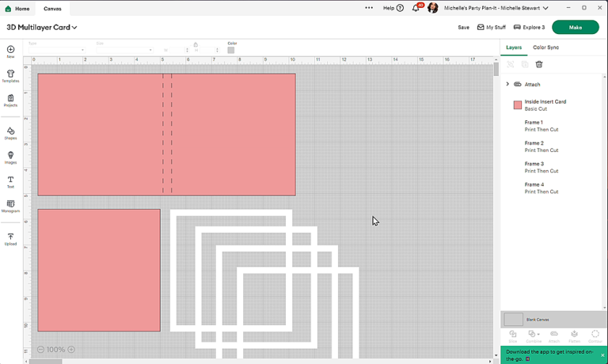Click the Blank Canvas swatch
The height and width of the screenshot is (364, 608).
[x=513, y=320]
